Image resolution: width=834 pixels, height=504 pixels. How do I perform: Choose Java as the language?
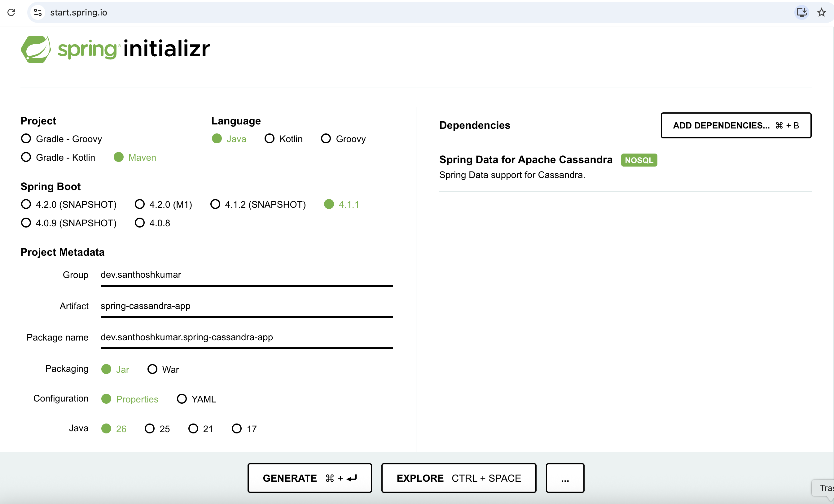click(x=229, y=139)
